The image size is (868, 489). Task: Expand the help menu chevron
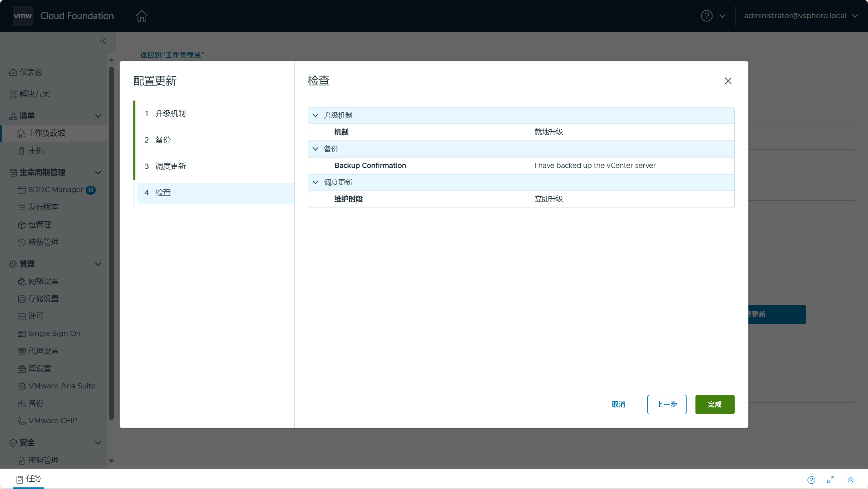click(x=723, y=16)
